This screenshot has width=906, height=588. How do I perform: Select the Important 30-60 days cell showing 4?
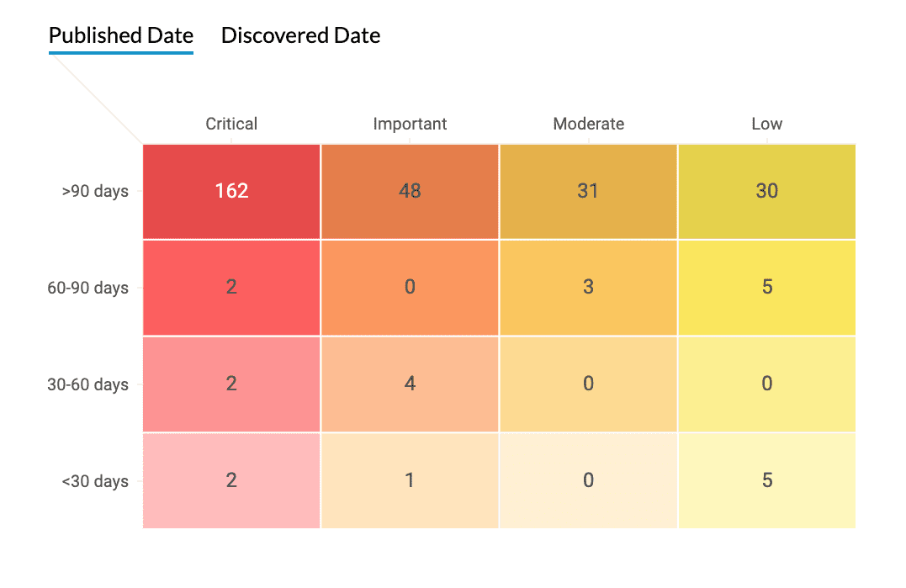coord(410,384)
